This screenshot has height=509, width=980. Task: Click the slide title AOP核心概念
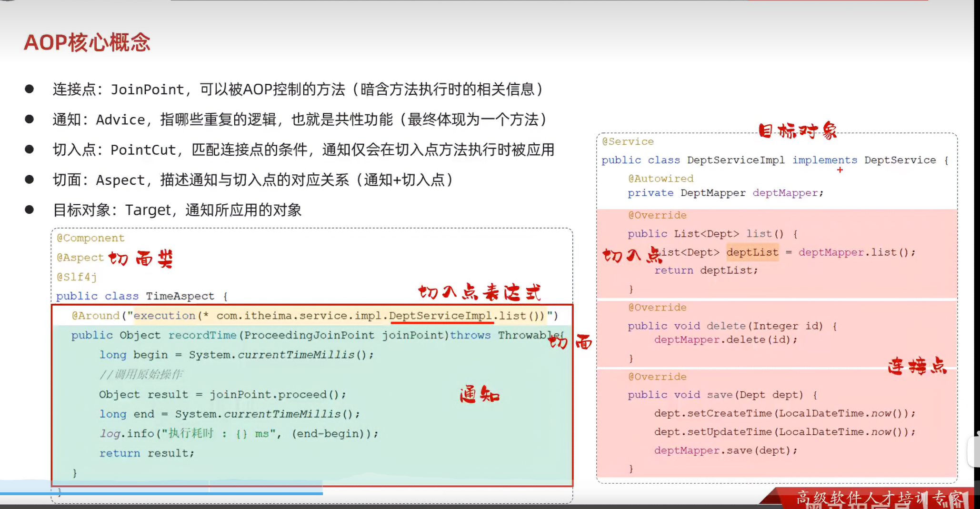87,42
